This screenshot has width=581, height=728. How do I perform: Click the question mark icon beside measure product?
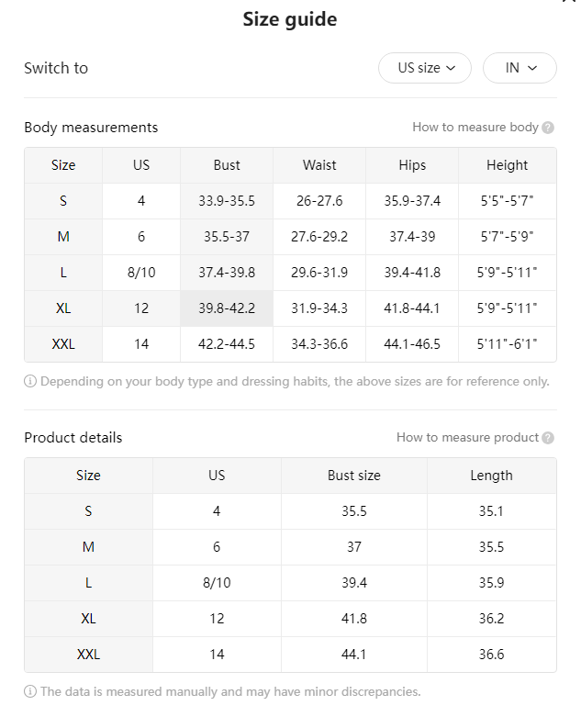[548, 438]
